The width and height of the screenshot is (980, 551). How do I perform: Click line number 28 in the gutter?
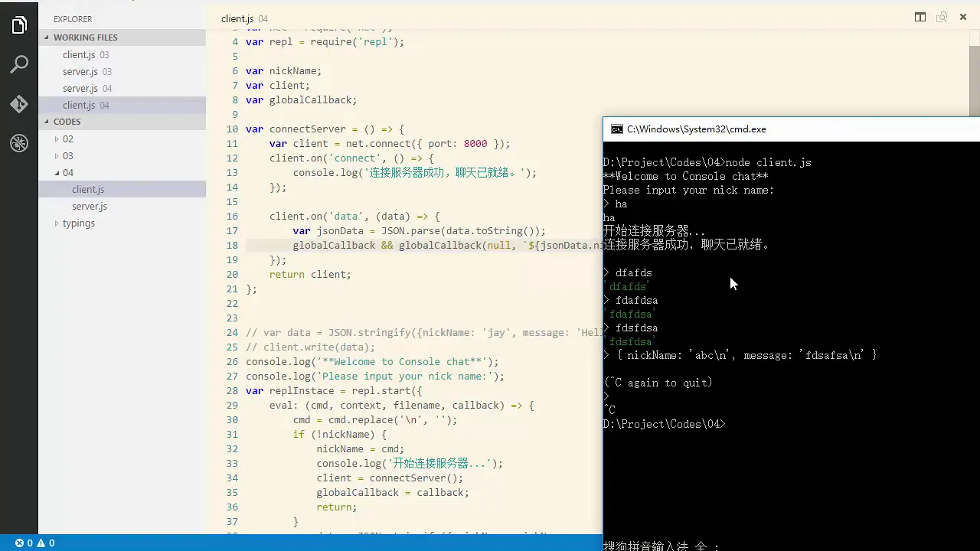coord(232,391)
